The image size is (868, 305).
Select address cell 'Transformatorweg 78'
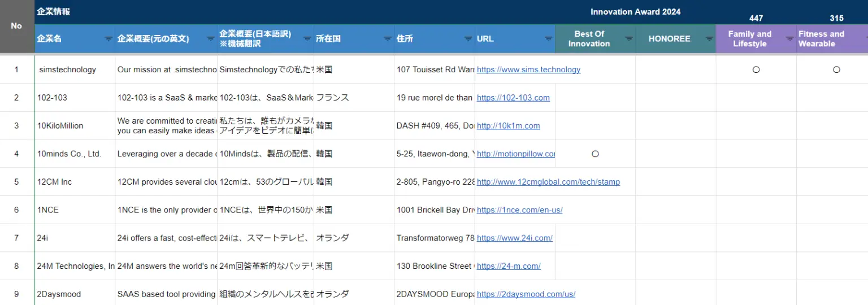[x=435, y=238]
